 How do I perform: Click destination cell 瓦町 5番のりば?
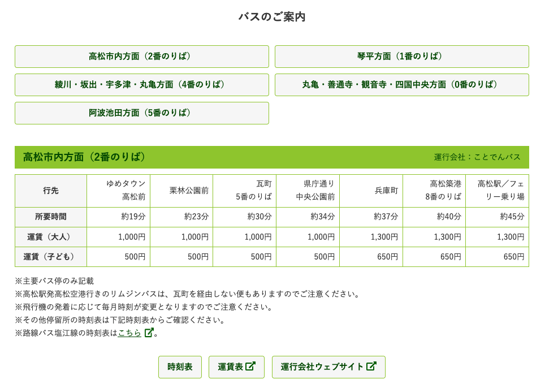[245, 191]
